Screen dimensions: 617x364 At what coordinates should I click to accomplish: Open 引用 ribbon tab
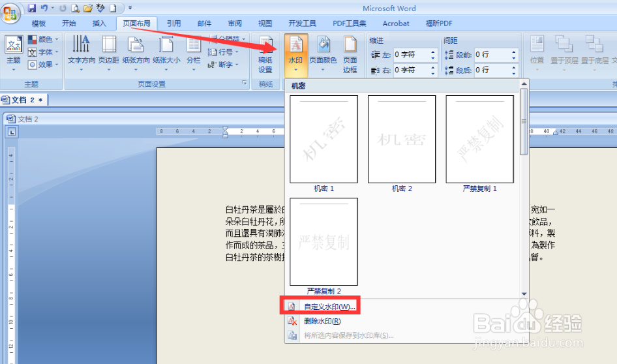click(173, 23)
